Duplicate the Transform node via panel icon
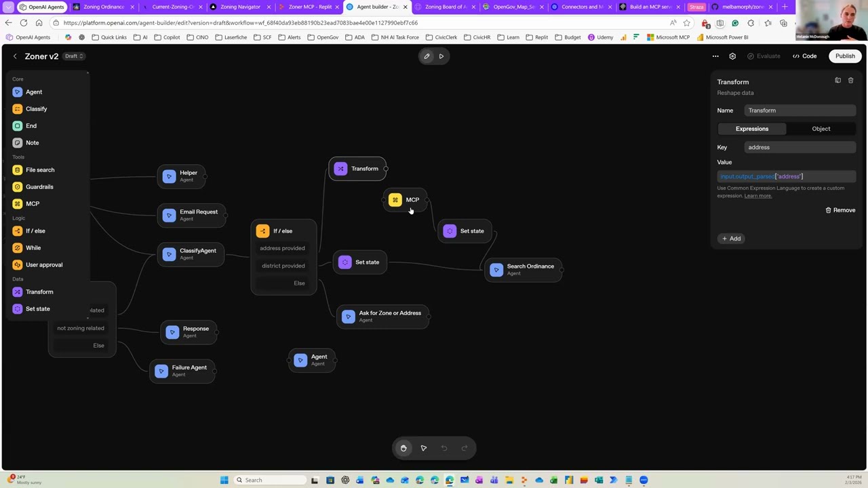The width and height of the screenshot is (868, 488). (837, 81)
